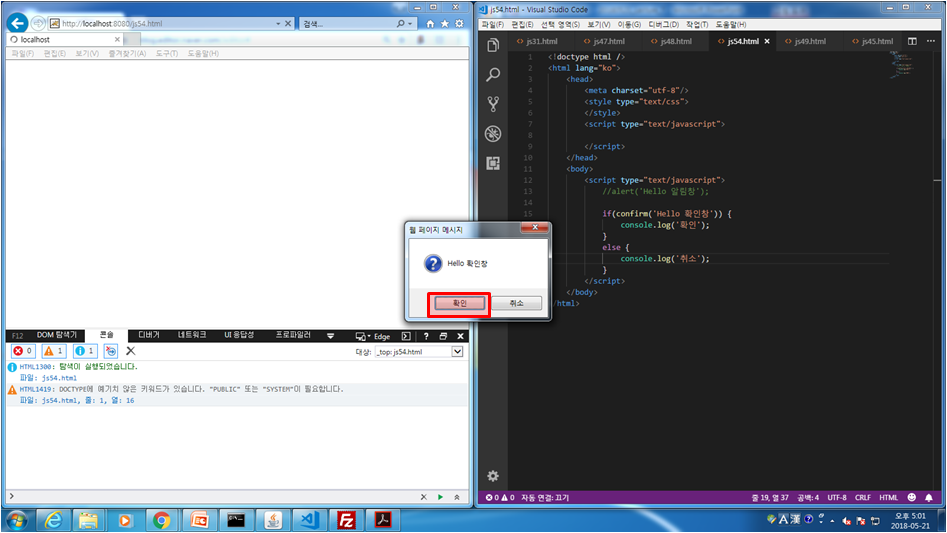This screenshot has width=947, height=533.
Task: Click IE browser back button
Action: (x=18, y=23)
